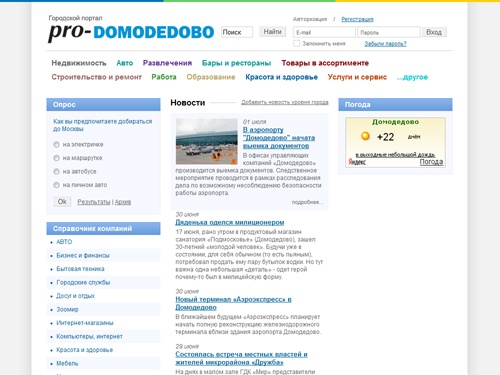500x375 pixels.
Task: Open the Развлечения menu section
Action: [167, 63]
